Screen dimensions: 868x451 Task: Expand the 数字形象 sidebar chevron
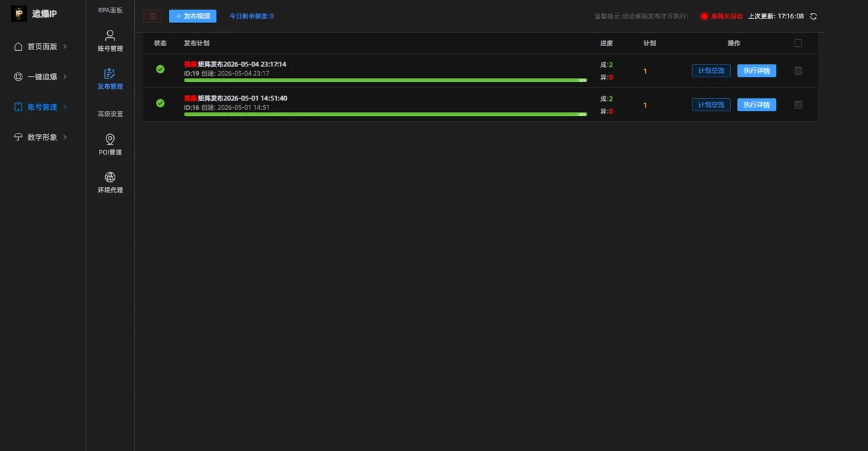tap(65, 137)
